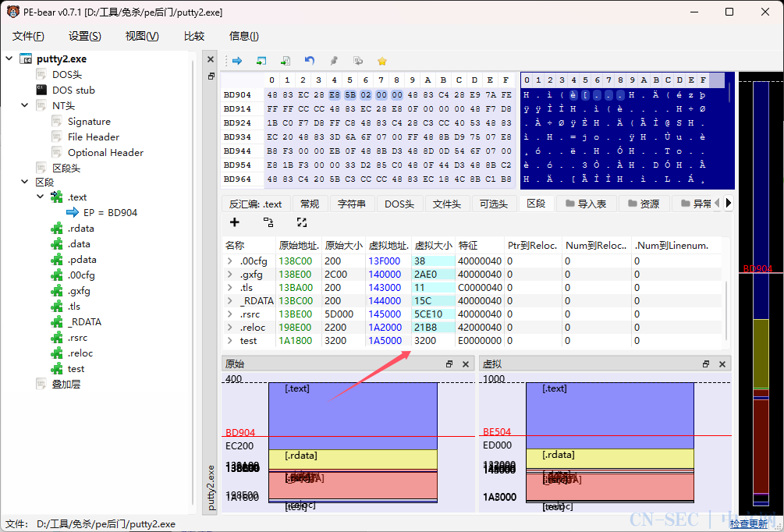
Task: Switch to the 字符串 tab
Action: pyautogui.click(x=352, y=204)
